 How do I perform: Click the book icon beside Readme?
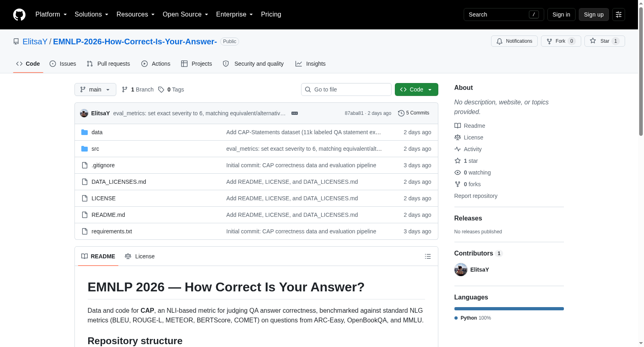coord(458,126)
